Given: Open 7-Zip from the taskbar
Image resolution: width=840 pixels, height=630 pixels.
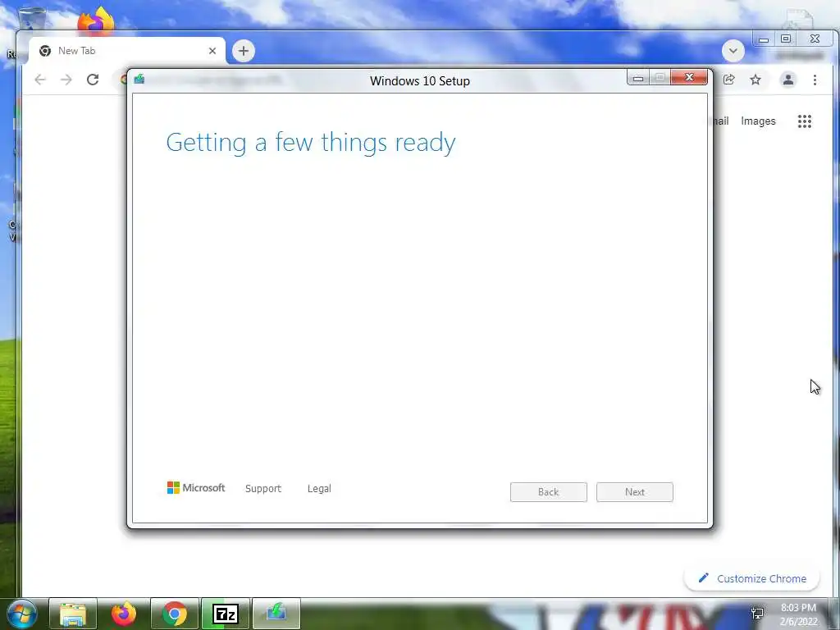Looking at the screenshot, I should (226, 614).
